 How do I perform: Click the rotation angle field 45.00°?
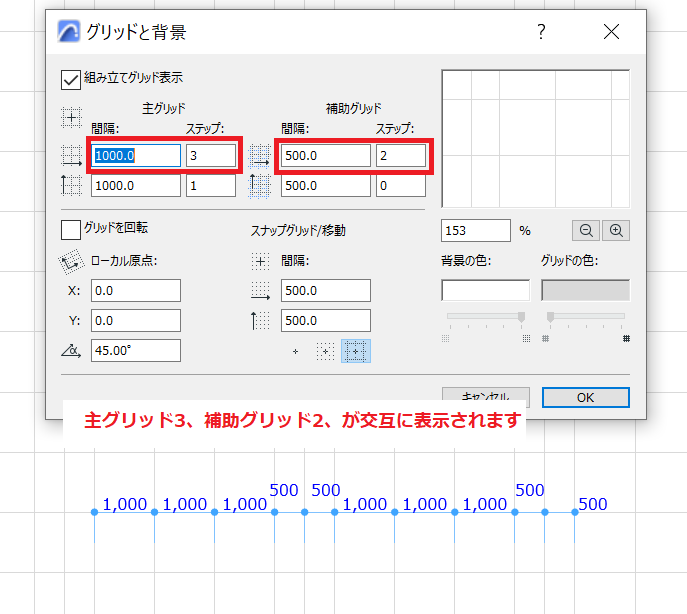(136, 350)
